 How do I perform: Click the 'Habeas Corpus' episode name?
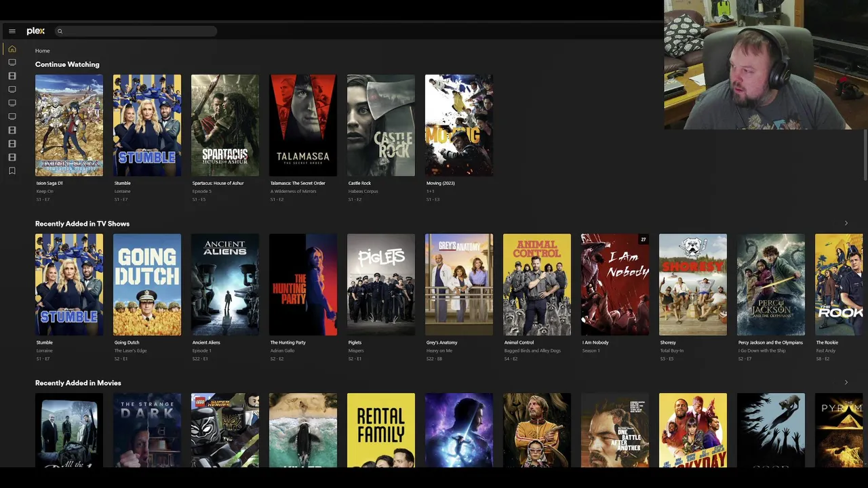coord(363,191)
